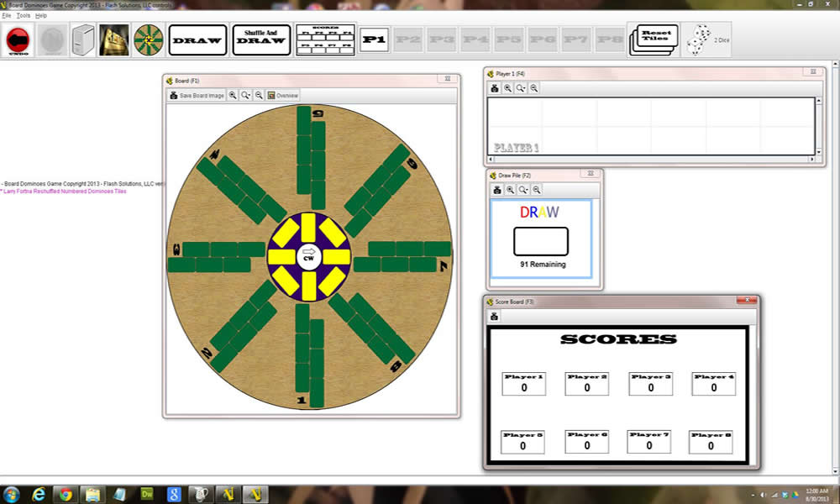Click the Overview button in Board window
The width and height of the screenshot is (840, 504).
point(283,96)
